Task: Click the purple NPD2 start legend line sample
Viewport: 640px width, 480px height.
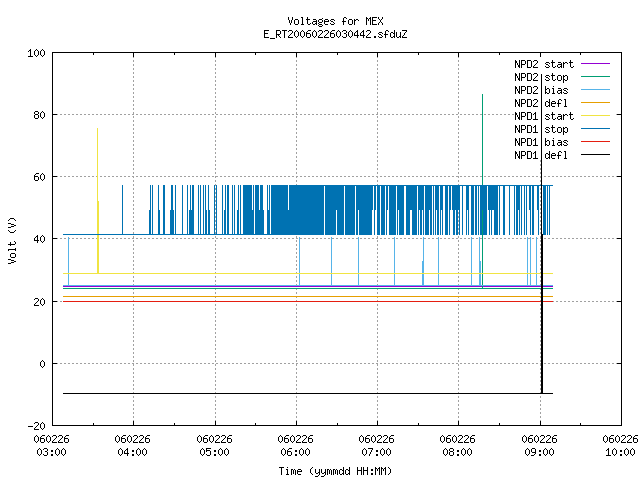Action: tap(596, 64)
